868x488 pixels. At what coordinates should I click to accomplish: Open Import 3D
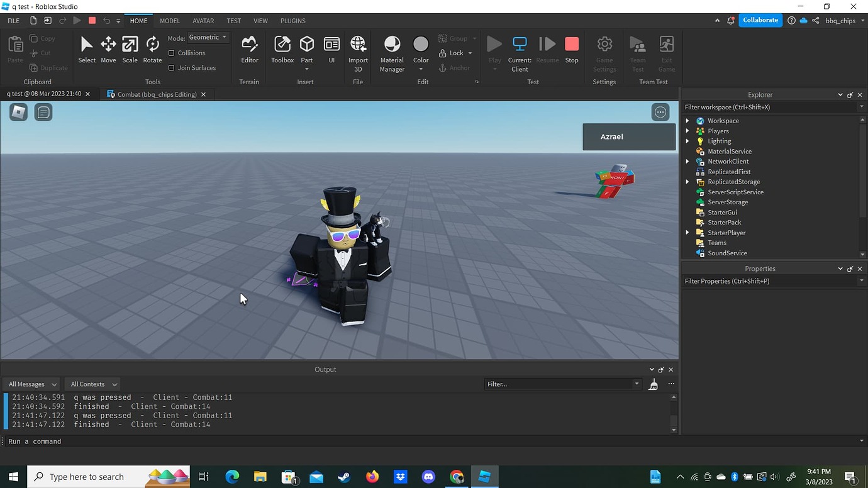coord(357,50)
